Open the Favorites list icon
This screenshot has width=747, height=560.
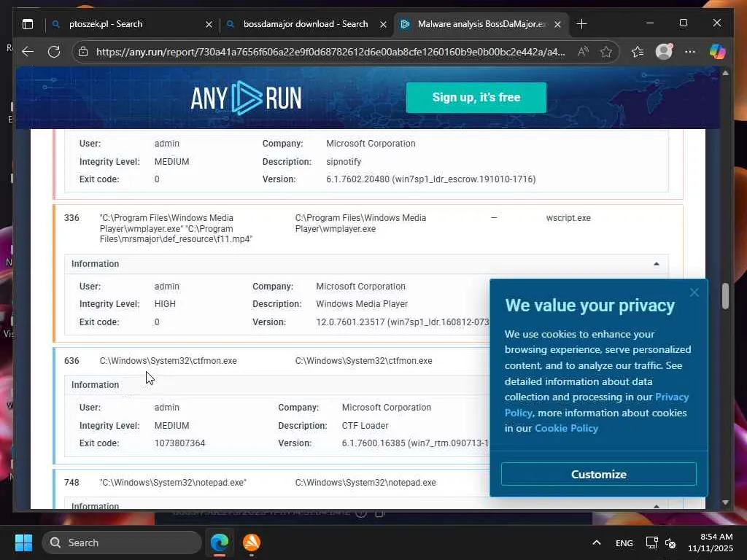[638, 52]
